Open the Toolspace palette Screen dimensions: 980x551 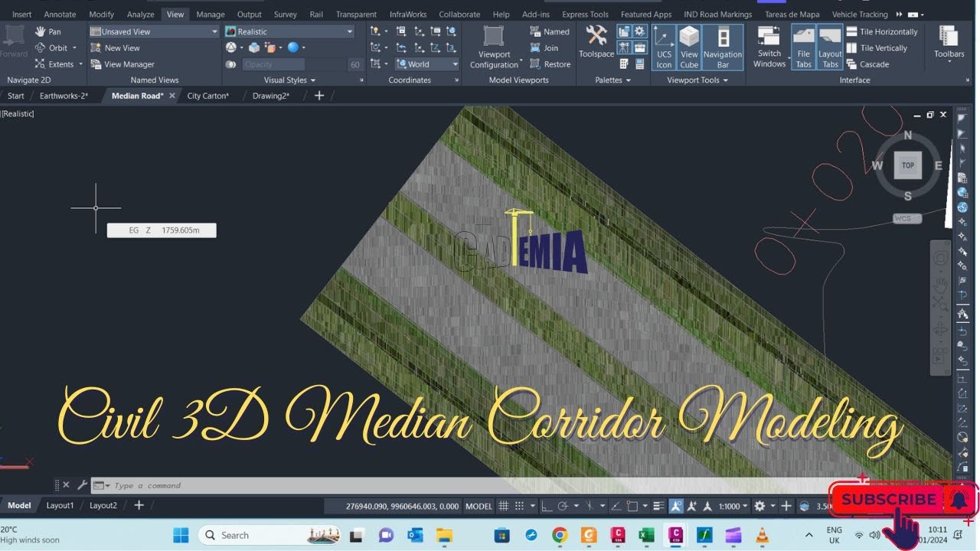click(x=596, y=42)
